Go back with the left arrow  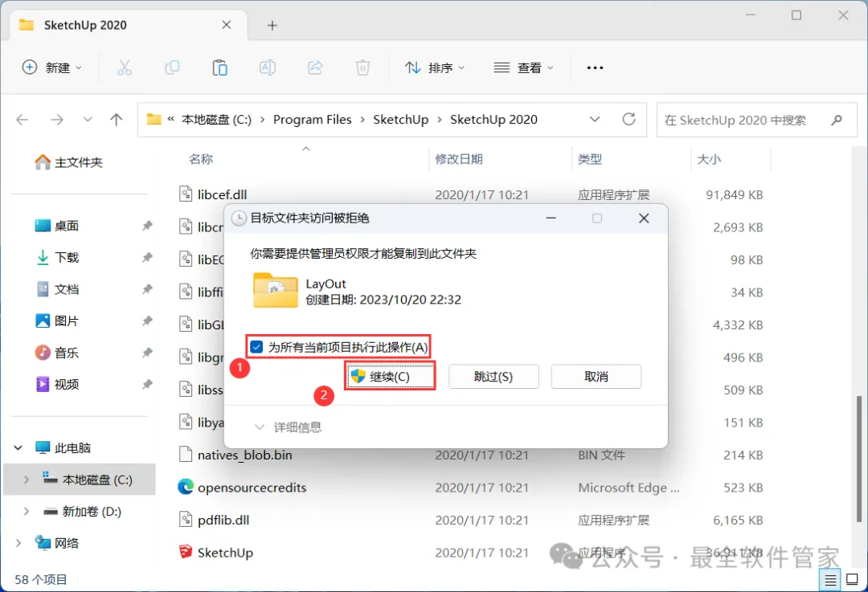click(23, 120)
